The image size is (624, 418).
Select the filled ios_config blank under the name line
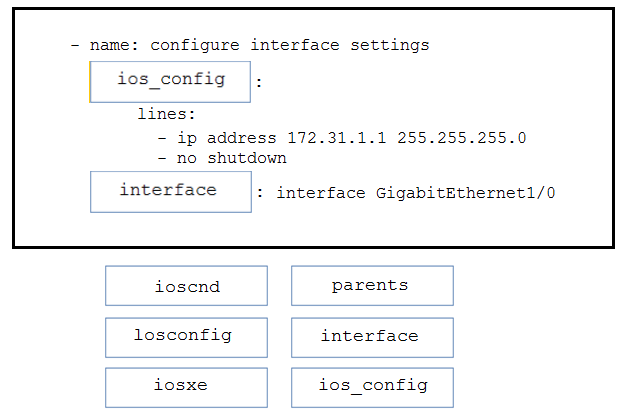pyautogui.click(x=170, y=82)
